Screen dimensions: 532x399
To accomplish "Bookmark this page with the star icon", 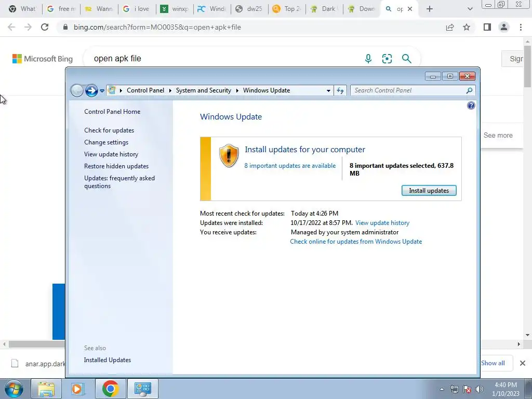I will click(x=467, y=27).
